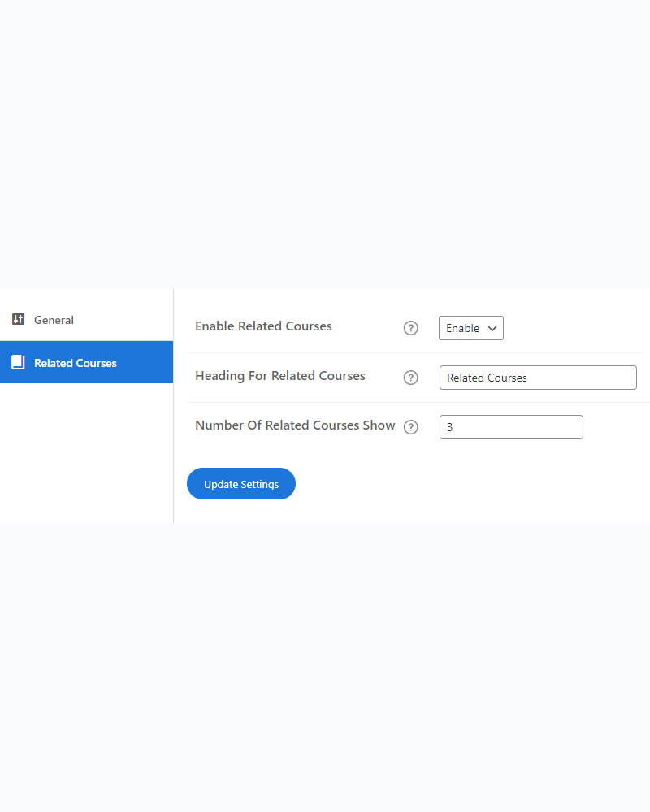Click the "Enable Related Courses" label text

pyautogui.click(x=263, y=326)
